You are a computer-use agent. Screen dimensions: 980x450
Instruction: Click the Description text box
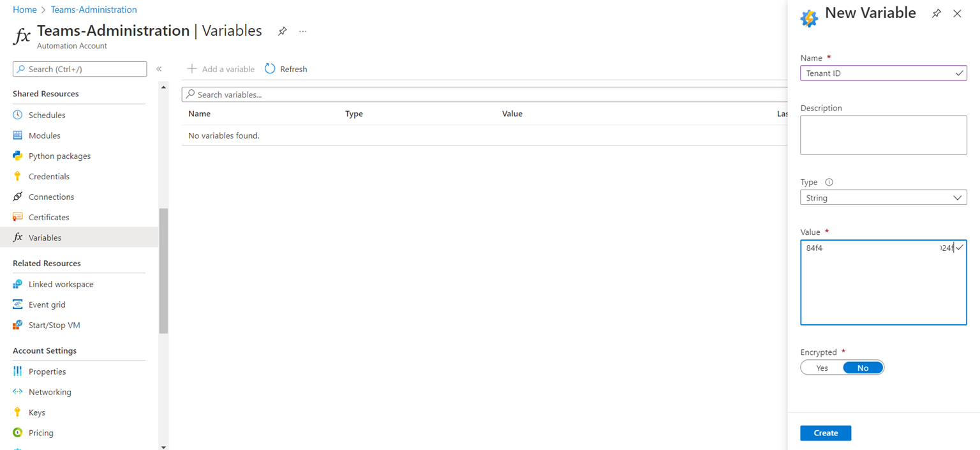point(883,135)
